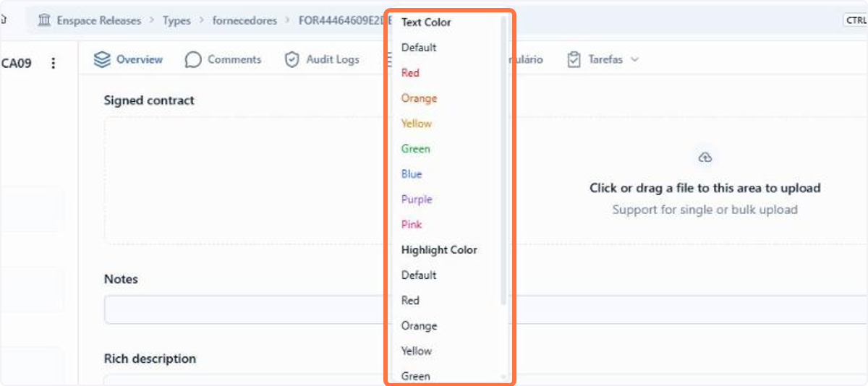
Task: Click the Audit Logs shield icon
Action: (292, 59)
